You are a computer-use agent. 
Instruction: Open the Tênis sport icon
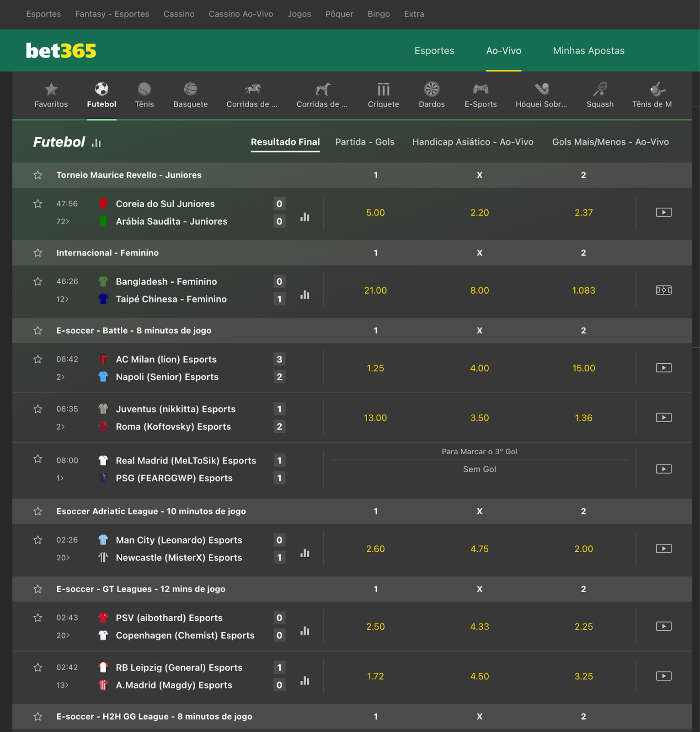tap(144, 89)
